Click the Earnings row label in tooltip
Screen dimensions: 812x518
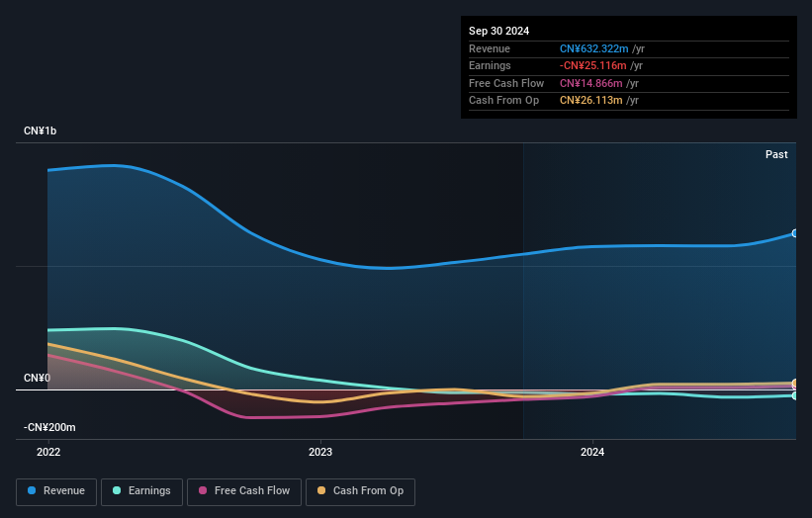(490, 65)
